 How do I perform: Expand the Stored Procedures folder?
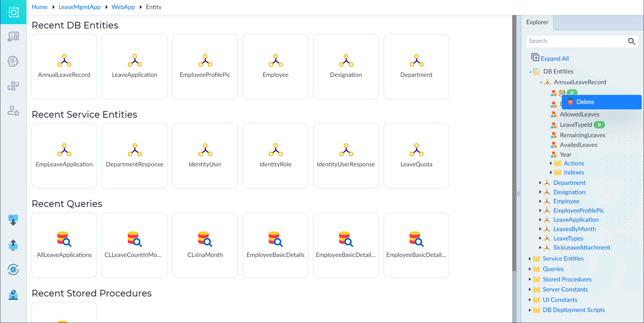[x=530, y=279]
